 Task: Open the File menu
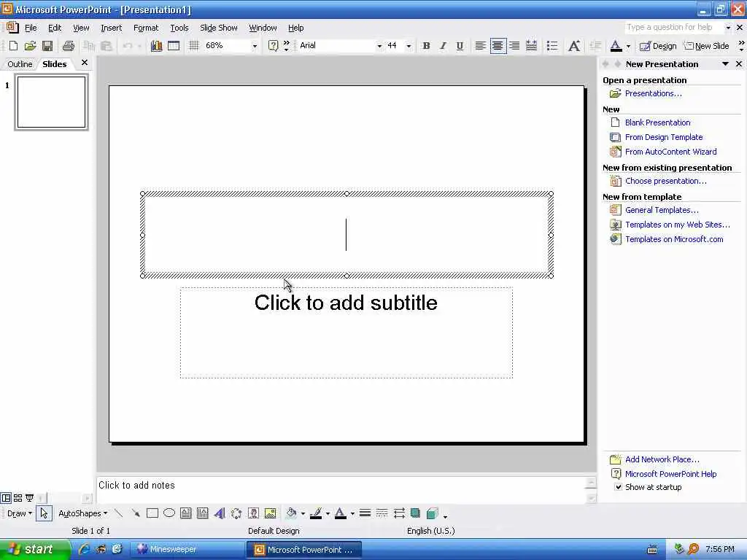click(x=31, y=28)
